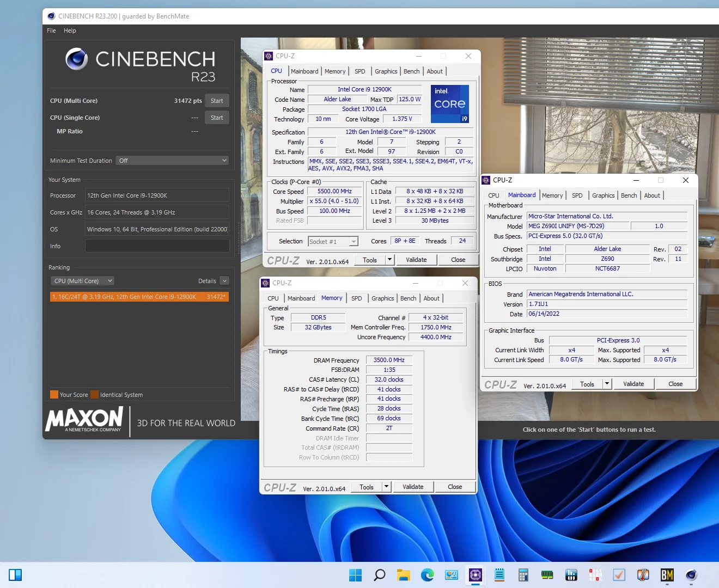Open the blue notepad taskbar icon
The width and height of the screenshot is (719, 588).
[x=499, y=575]
